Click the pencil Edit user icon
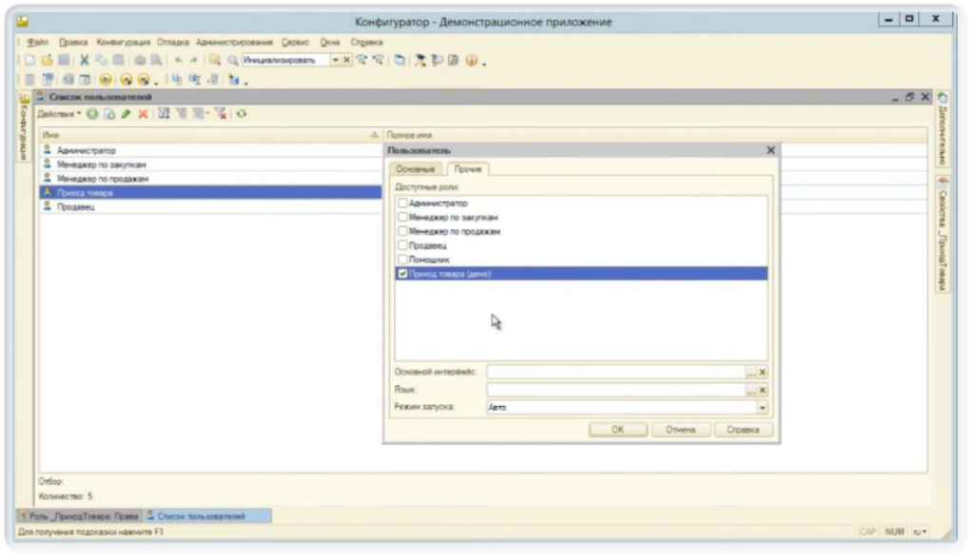This screenshot has height=560, width=974. point(126,114)
